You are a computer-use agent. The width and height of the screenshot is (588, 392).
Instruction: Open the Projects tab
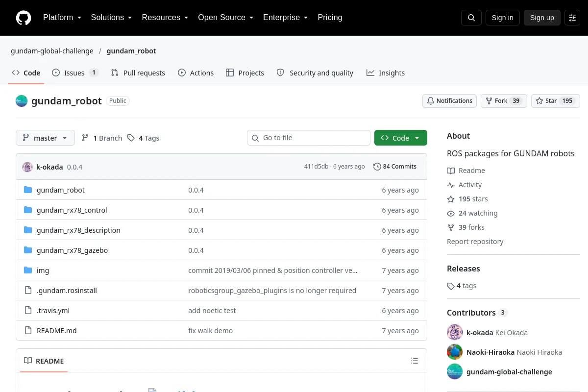245,73
